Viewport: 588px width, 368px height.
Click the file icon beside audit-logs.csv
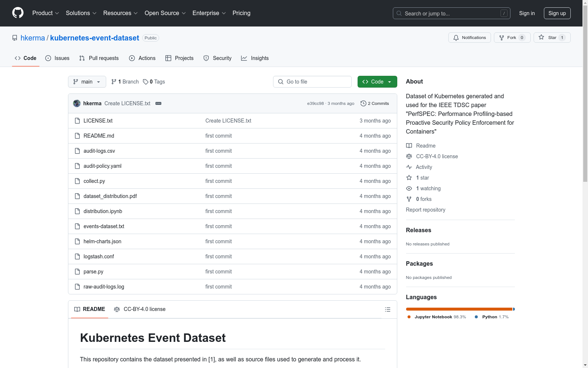coord(77,151)
